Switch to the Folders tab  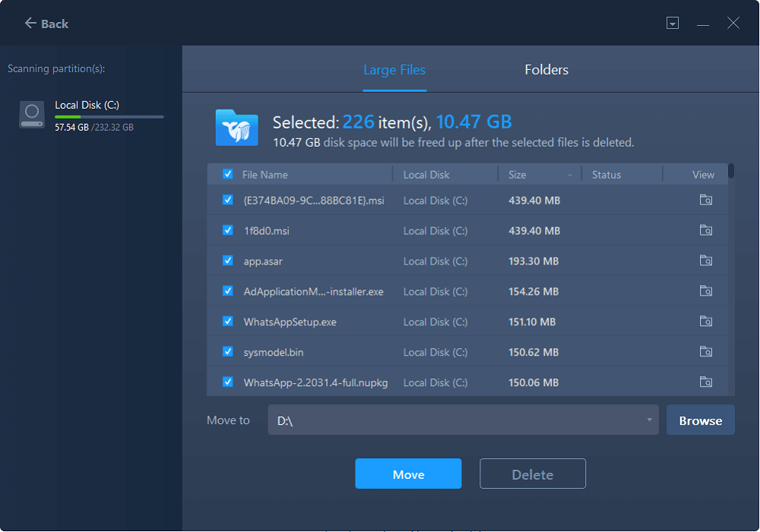point(546,69)
